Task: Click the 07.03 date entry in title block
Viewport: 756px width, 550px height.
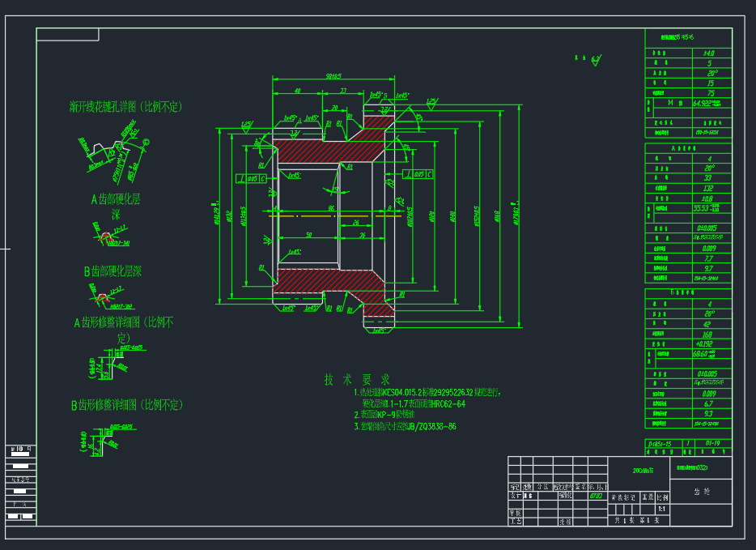Action: click(x=597, y=495)
